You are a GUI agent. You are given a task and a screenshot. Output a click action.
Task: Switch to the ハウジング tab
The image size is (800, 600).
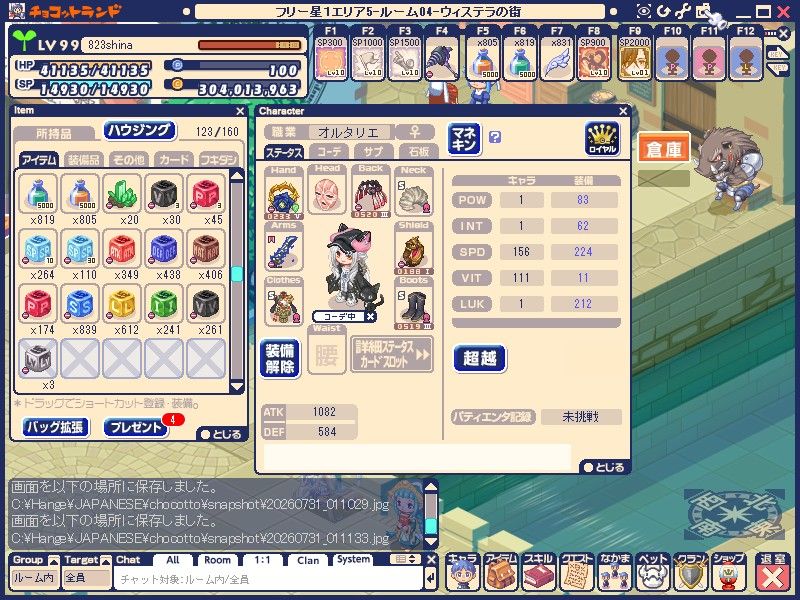pos(139,131)
